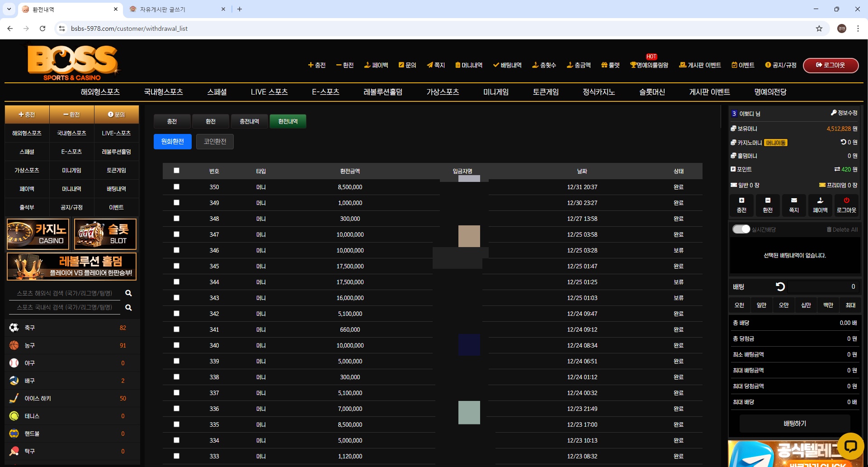Image resolution: width=868 pixels, height=467 pixels.
Task: Click the chat support bubble icon
Action: [x=850, y=446]
